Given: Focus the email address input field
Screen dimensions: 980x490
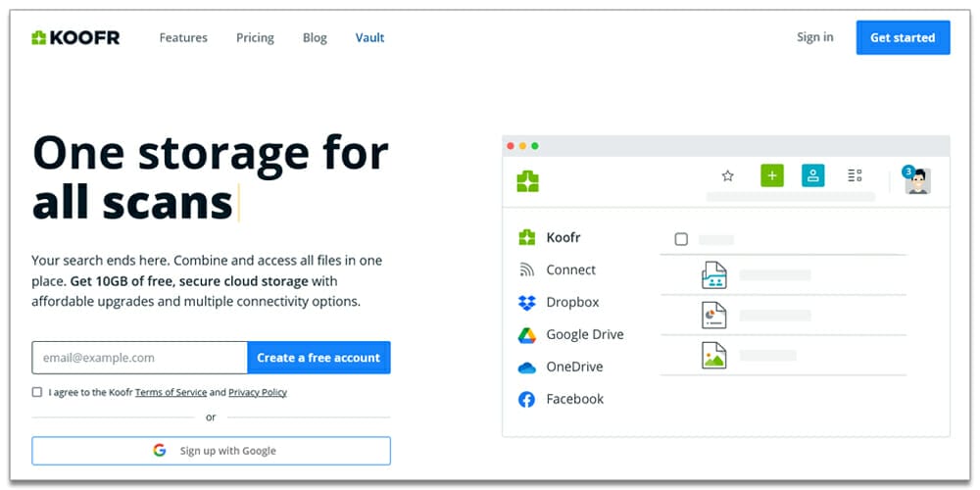Looking at the screenshot, I should tap(140, 358).
